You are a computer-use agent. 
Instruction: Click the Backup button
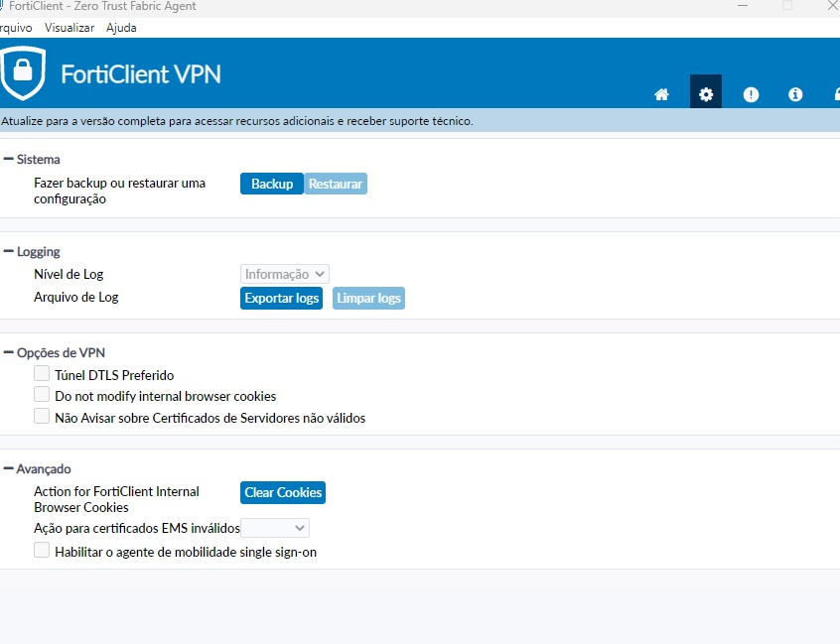pos(272,184)
